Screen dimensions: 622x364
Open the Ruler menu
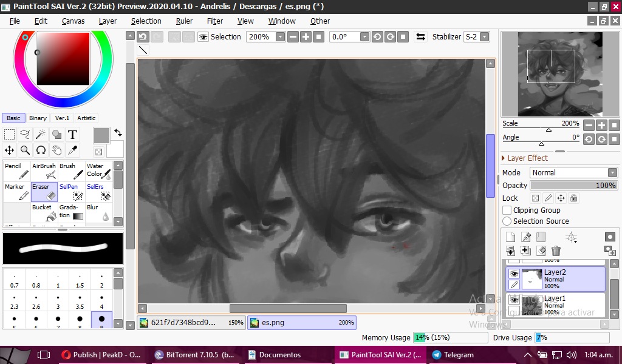[184, 21]
